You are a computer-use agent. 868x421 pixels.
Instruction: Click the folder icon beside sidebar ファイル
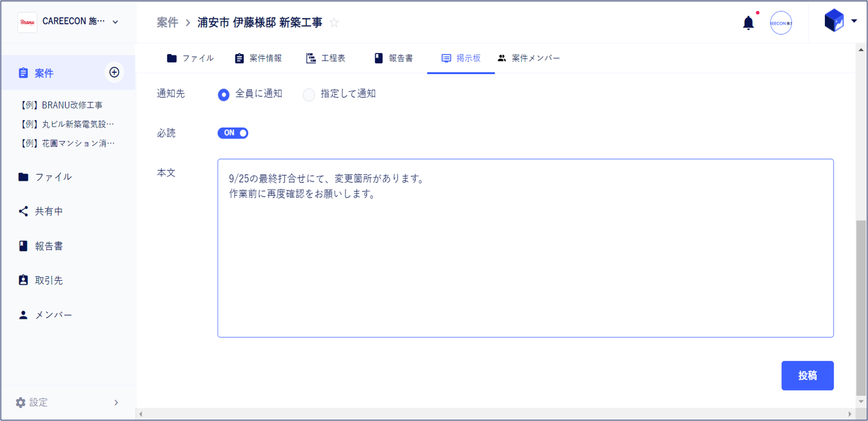[23, 177]
